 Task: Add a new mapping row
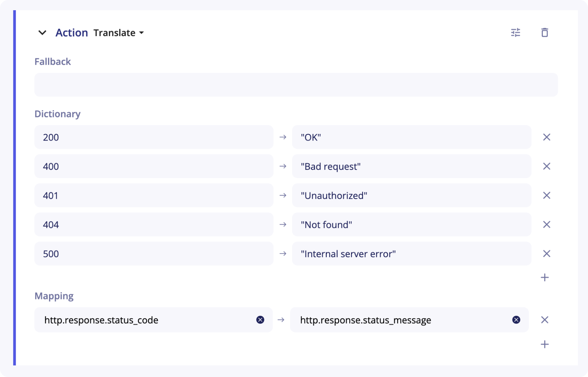tap(544, 344)
